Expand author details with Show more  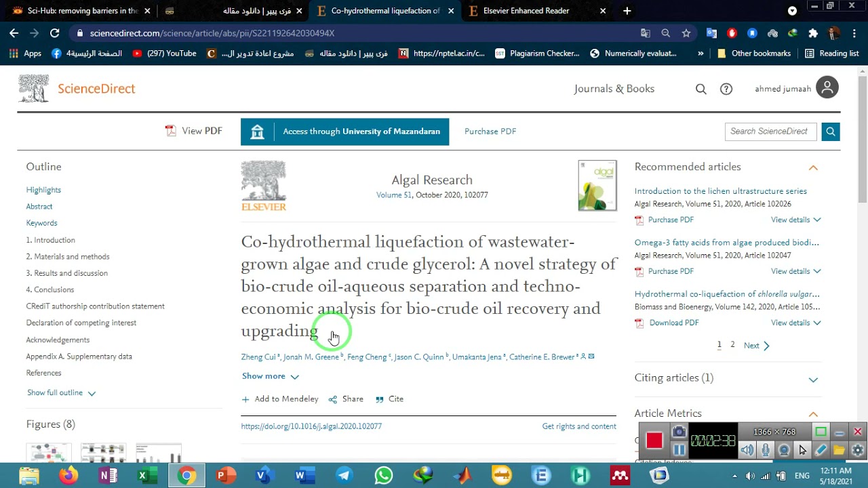[271, 376]
